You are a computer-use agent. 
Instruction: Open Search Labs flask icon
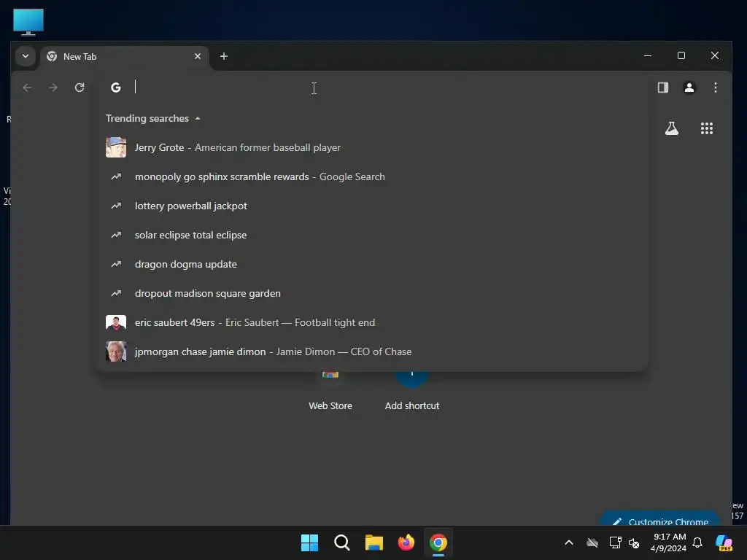(672, 128)
